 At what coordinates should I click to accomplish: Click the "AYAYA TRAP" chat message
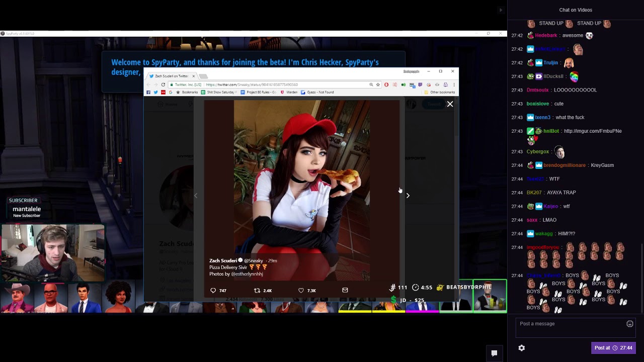tap(561, 193)
